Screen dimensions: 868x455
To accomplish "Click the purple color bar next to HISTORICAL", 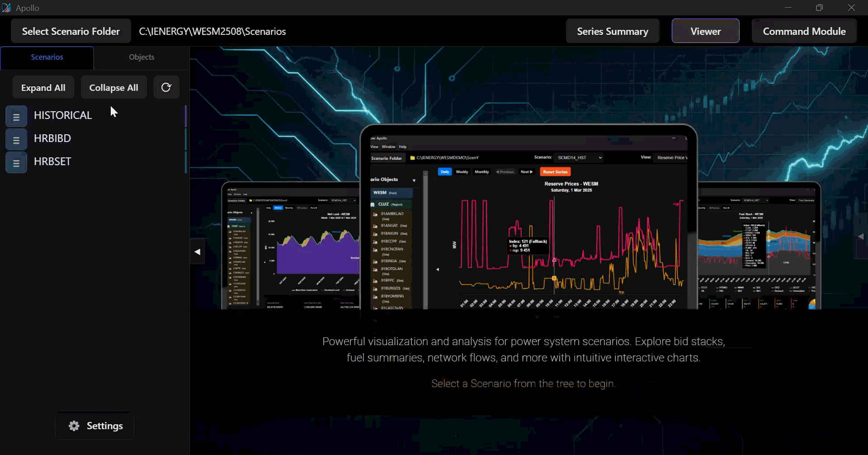I will pyautogui.click(x=186, y=116).
